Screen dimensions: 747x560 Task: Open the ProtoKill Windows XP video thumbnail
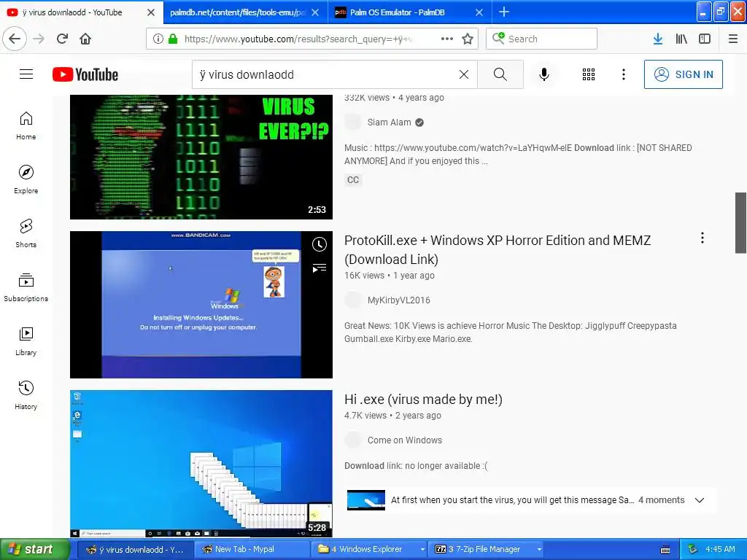[201, 305]
